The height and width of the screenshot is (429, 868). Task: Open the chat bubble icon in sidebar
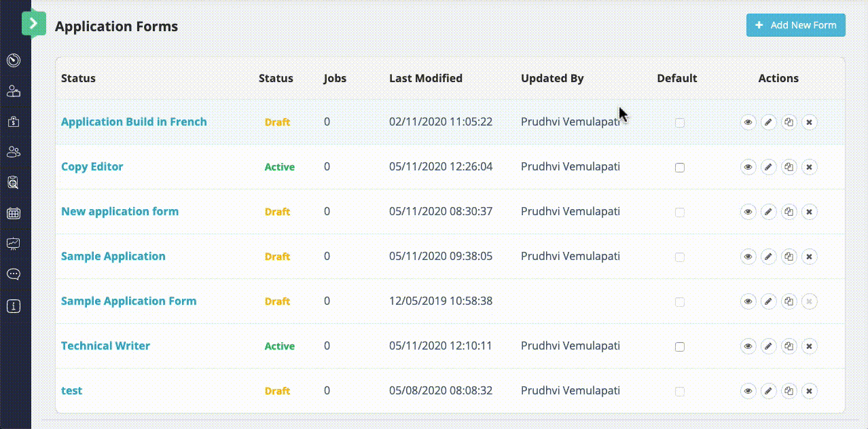tap(14, 274)
